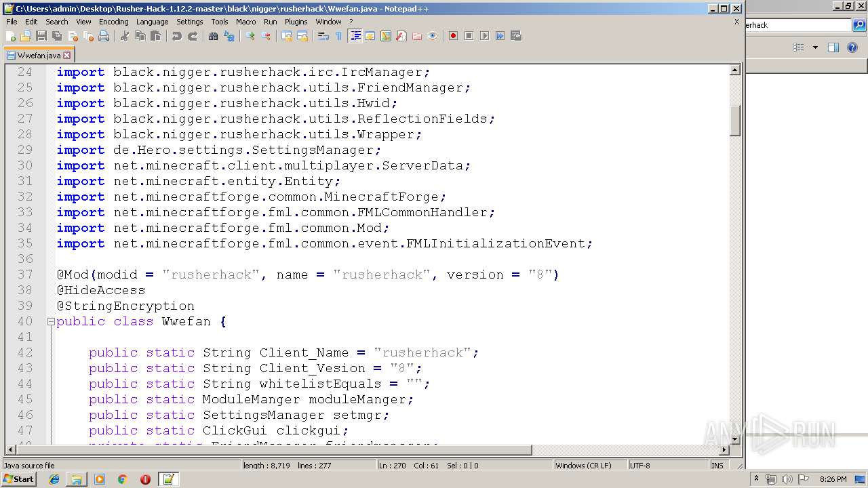868x488 pixels.
Task: Open the Plugins menu
Action: [296, 22]
